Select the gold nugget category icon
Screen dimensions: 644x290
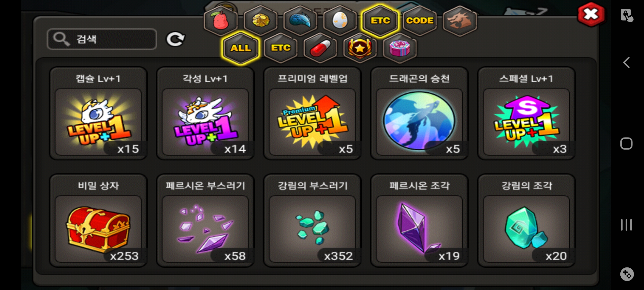coord(261,21)
